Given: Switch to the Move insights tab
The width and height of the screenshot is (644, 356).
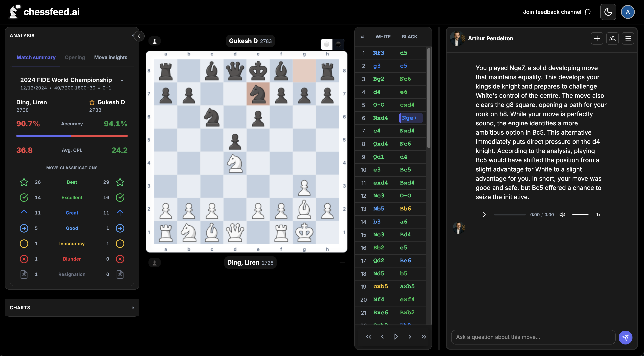Looking at the screenshot, I should point(111,57).
